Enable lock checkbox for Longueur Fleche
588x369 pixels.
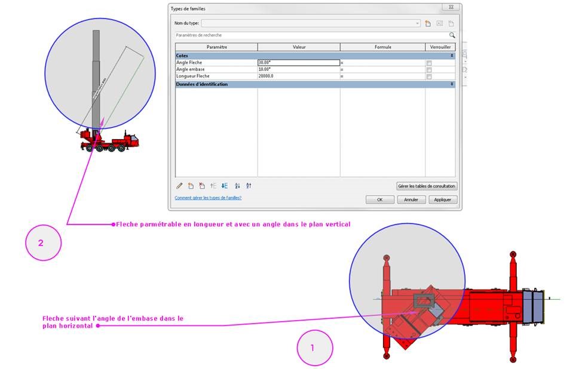tap(428, 76)
